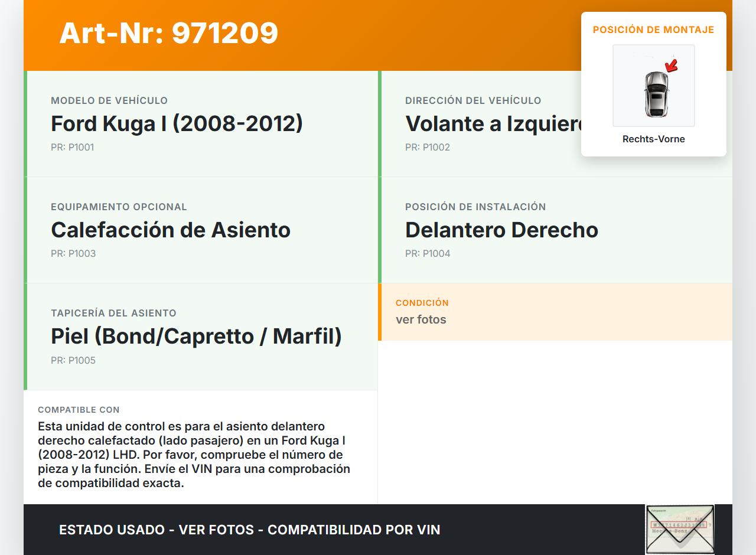
Task: Click the car mounting position thumbnail
Action: pyautogui.click(x=654, y=86)
